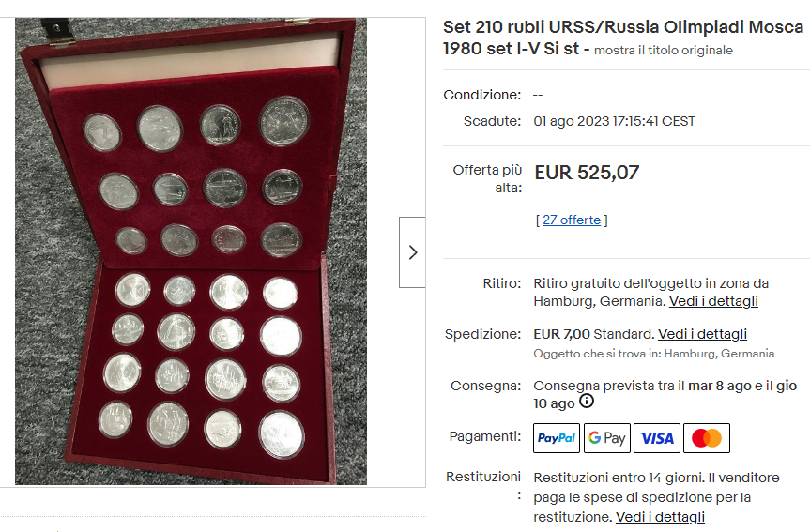Click the 'EUR 7,00' shipping cost
The width and height of the screenshot is (810, 532).
[561, 334]
